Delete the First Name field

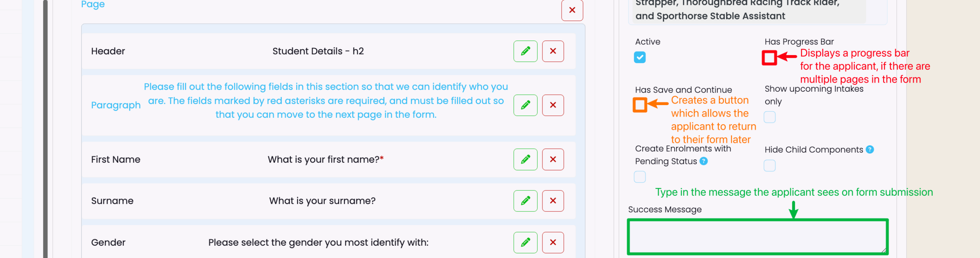pos(553,159)
